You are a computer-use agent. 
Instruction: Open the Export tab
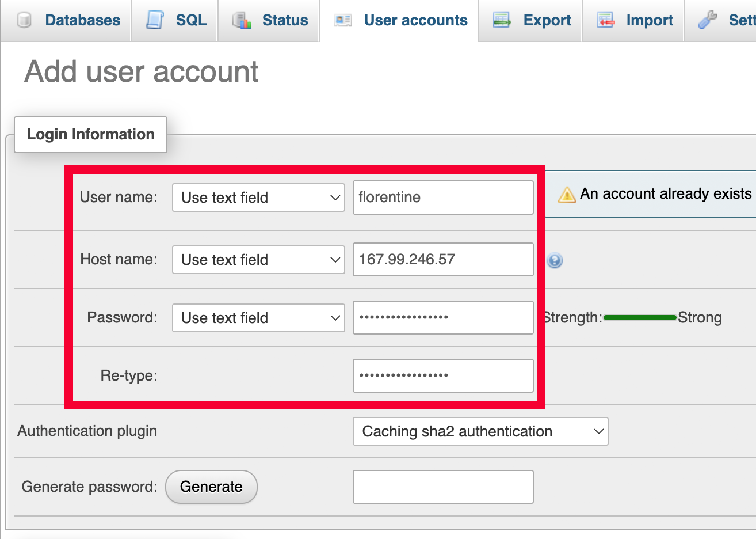(x=547, y=21)
